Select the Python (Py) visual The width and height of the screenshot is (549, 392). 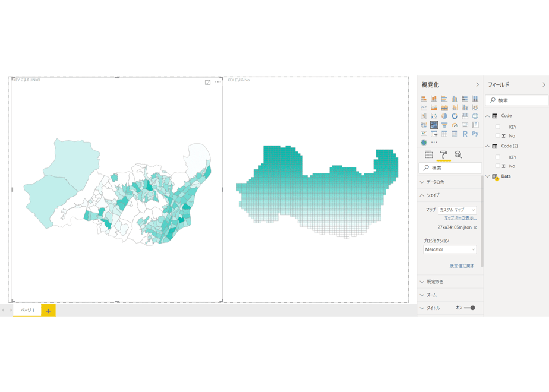click(475, 134)
